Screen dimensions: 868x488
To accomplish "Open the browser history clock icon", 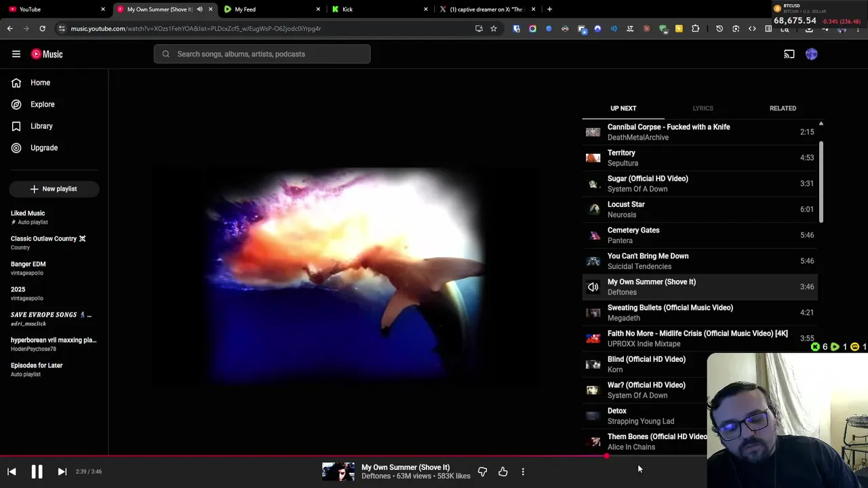I will pyautogui.click(x=719, y=28).
